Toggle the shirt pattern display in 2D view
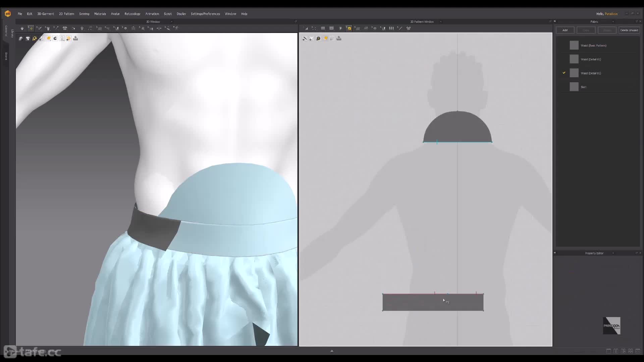The height and width of the screenshot is (362, 644). pos(312,39)
